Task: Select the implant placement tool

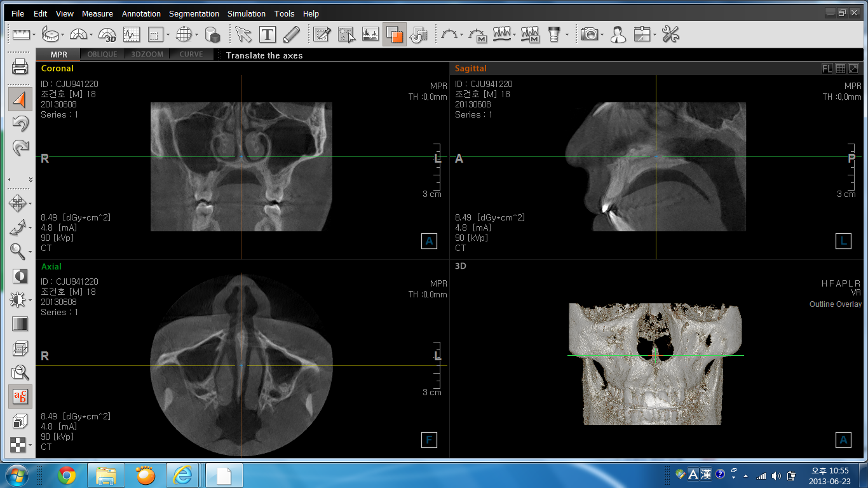Action: 554,34
